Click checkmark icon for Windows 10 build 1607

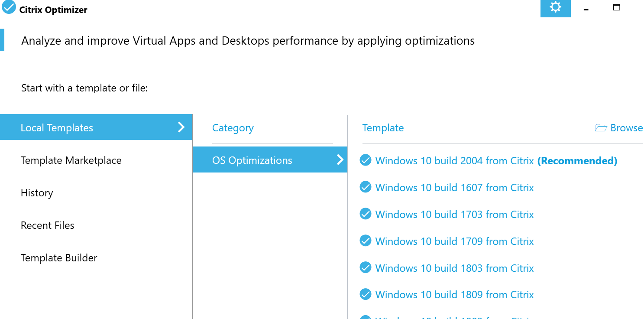click(x=366, y=187)
